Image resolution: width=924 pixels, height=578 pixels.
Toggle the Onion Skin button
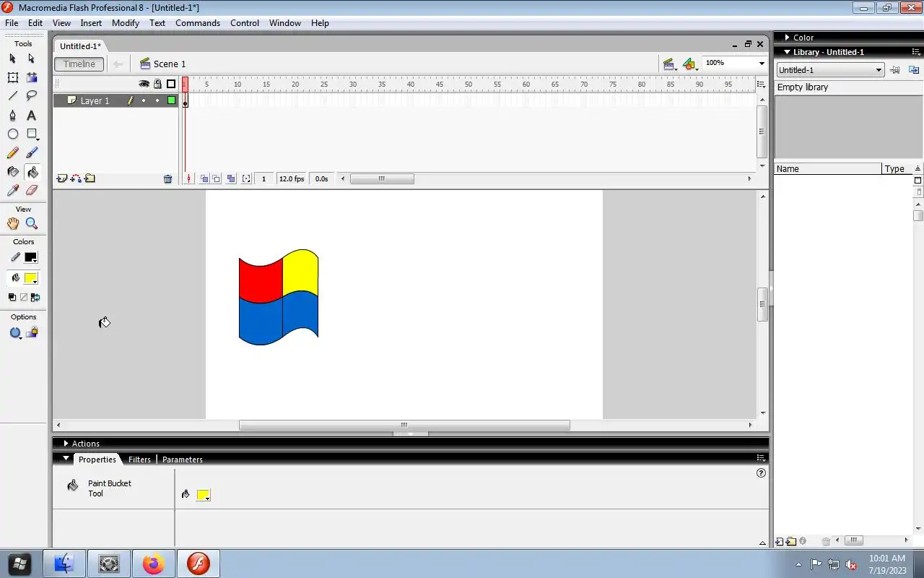point(204,178)
